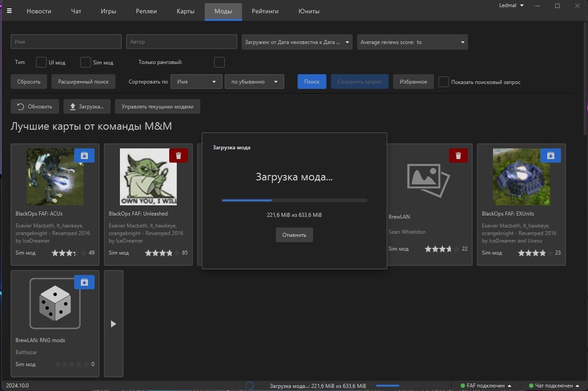The width and height of the screenshot is (588, 391).
Task: Click the BrewLAN: RNG mods title
Action: (40, 340)
